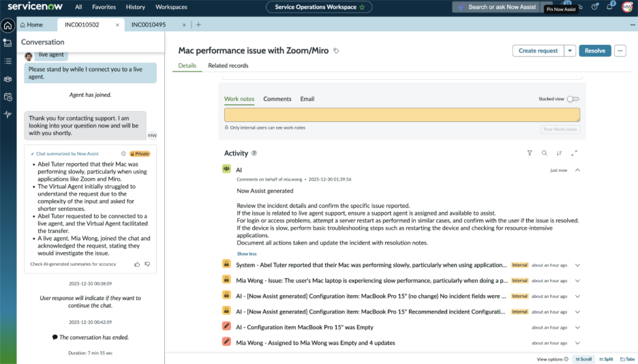This screenshot has width=638, height=364.
Task: Give thumbs up to chat summary
Action: pos(137,264)
